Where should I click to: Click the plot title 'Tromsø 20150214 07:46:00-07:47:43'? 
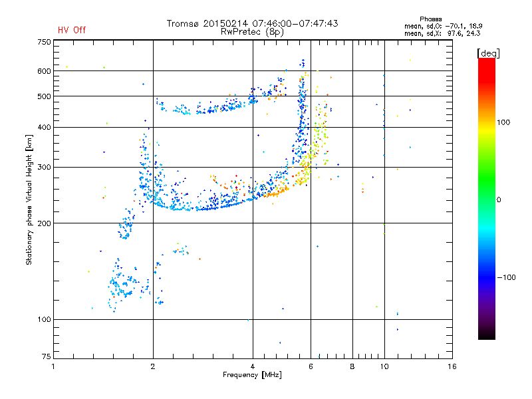252,23
